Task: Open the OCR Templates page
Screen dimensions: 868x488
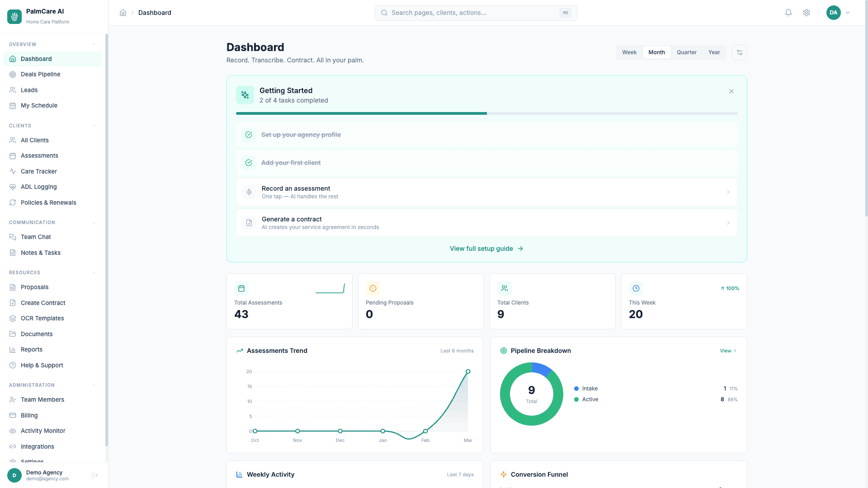Action: point(42,318)
